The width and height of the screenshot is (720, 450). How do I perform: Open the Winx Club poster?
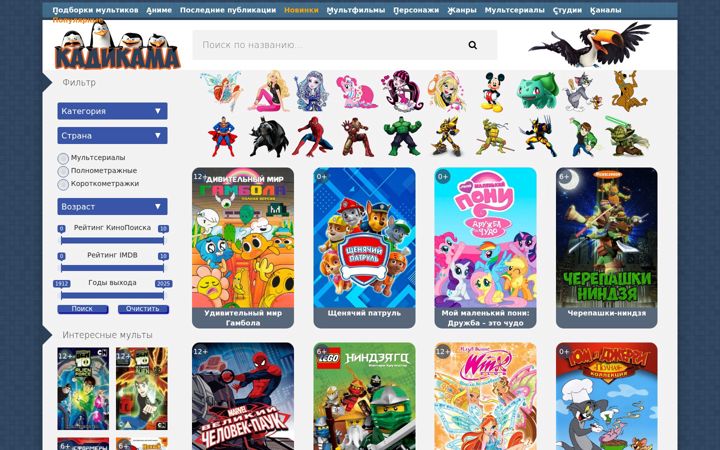coord(485,396)
